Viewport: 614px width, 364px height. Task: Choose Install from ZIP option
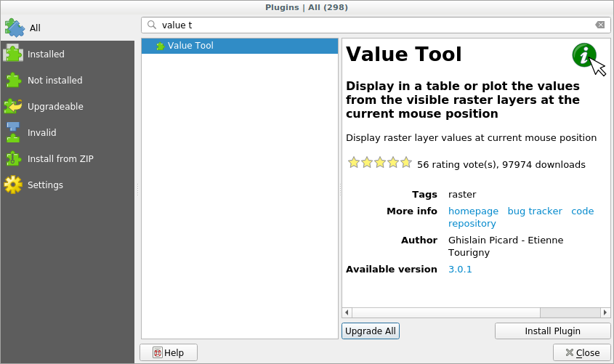pyautogui.click(x=60, y=159)
